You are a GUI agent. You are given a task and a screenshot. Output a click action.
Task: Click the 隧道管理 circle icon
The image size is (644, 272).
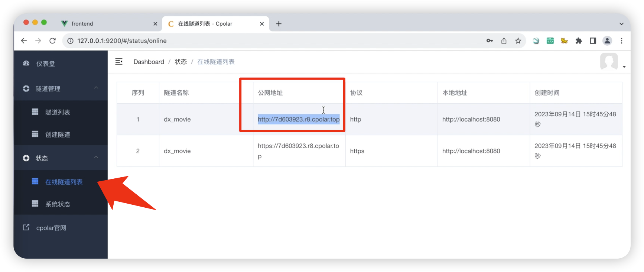(26, 88)
